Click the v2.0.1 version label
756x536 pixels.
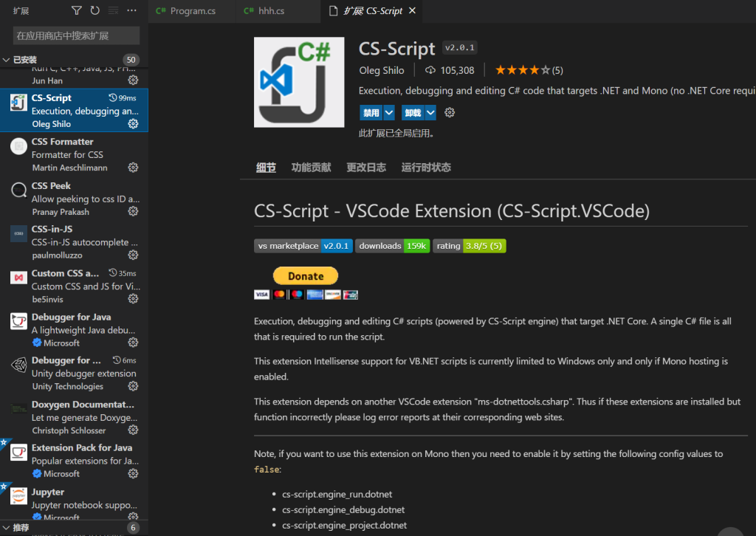(459, 48)
